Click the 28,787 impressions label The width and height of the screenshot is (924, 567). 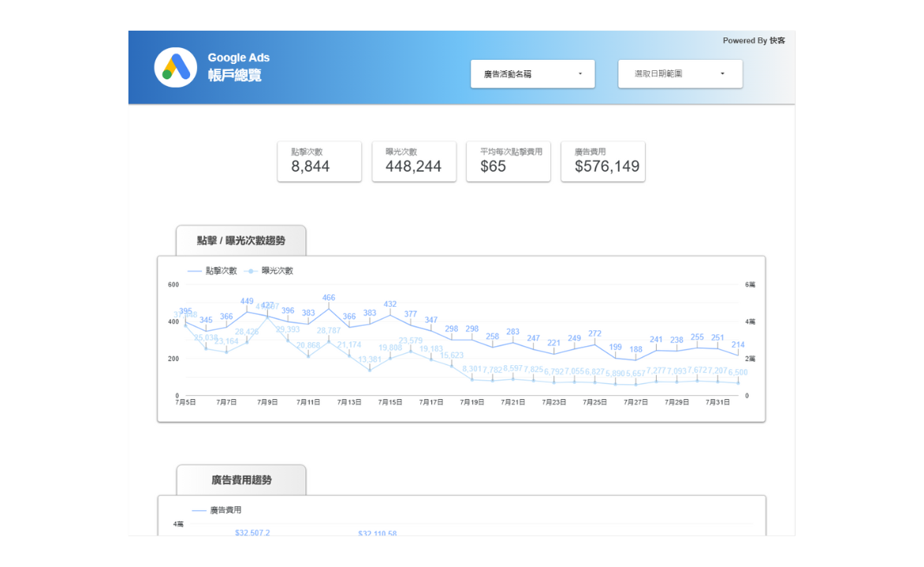[x=329, y=330]
